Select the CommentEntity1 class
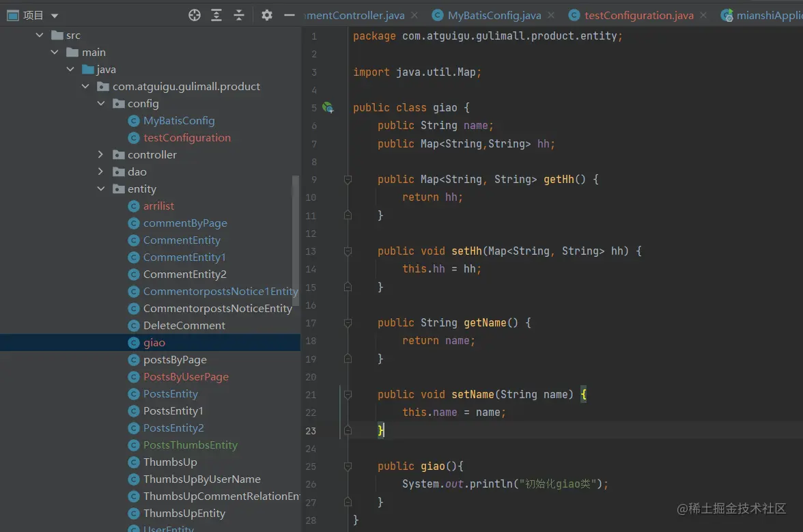This screenshot has width=803, height=532. tap(184, 257)
